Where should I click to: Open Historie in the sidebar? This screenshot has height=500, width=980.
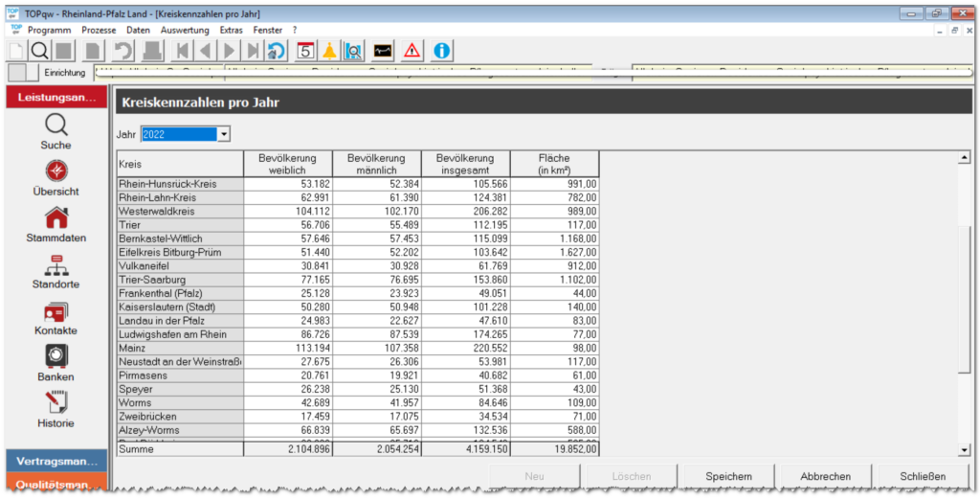[56, 410]
